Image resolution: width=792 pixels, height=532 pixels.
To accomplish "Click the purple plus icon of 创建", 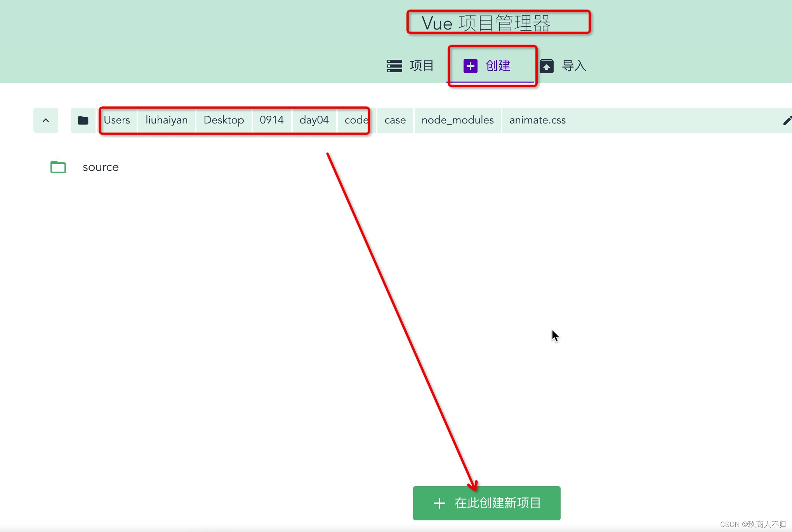I will [470, 66].
